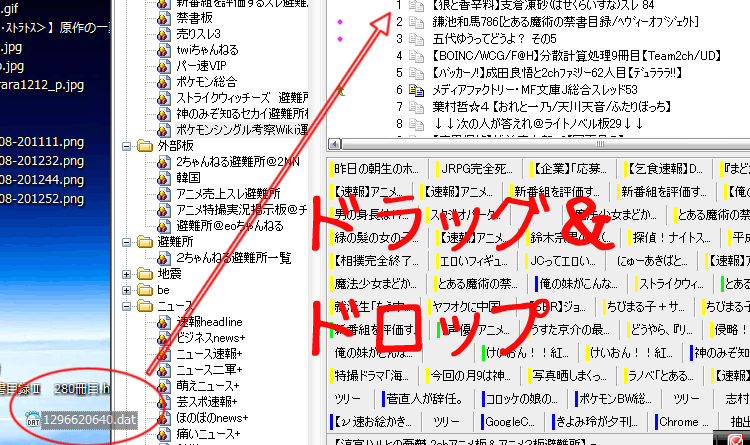Open the 【相撲完全終了... tab
The image size is (750, 445).
pyautogui.click(x=376, y=261)
